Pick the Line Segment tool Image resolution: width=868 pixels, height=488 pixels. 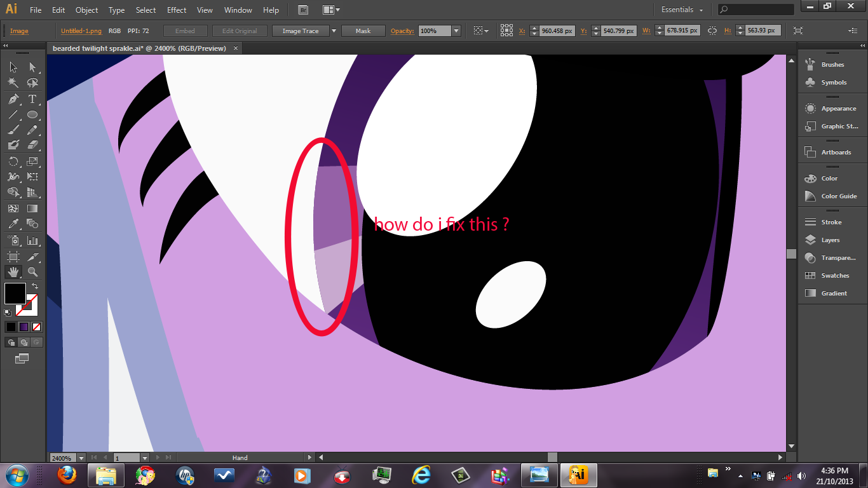click(x=13, y=115)
